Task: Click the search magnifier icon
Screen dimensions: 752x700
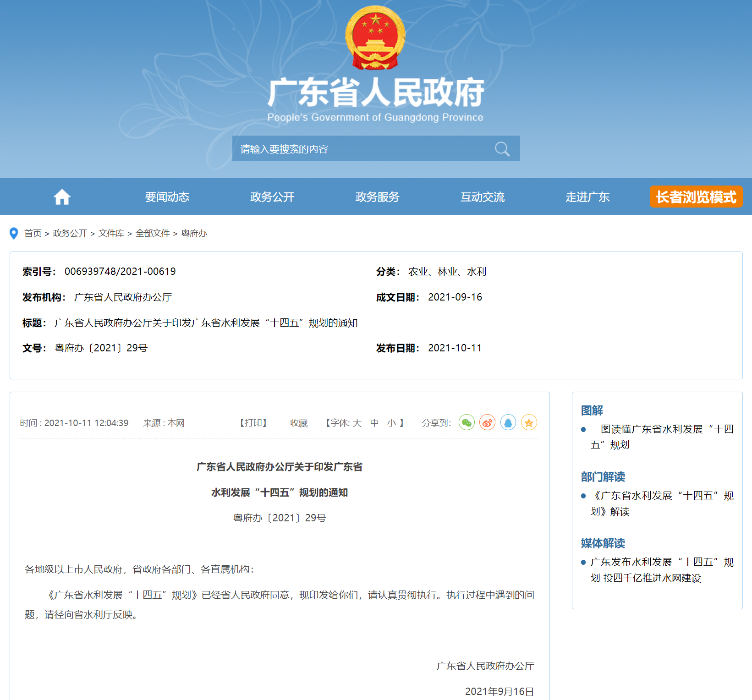Action: (x=502, y=149)
